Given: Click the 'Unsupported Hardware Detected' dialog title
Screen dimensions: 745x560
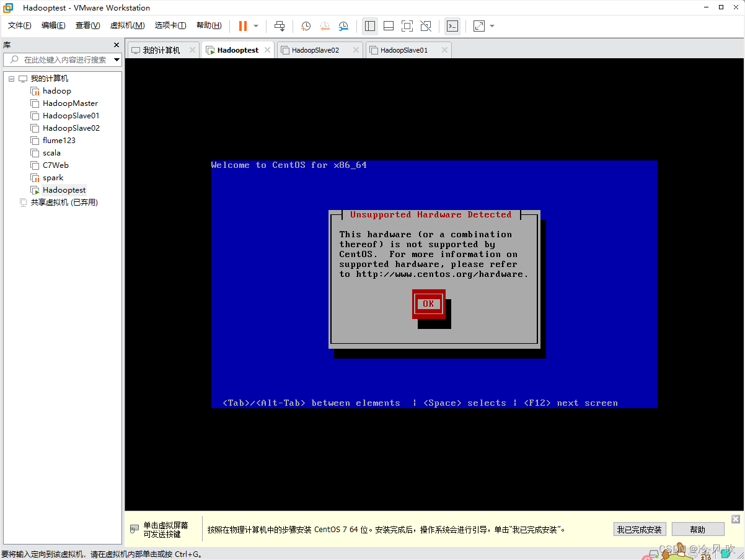Looking at the screenshot, I should point(431,214).
